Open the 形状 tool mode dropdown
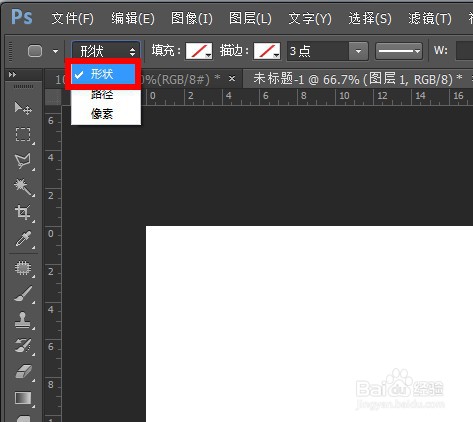Screen dimensions: 473x422 (x=106, y=51)
